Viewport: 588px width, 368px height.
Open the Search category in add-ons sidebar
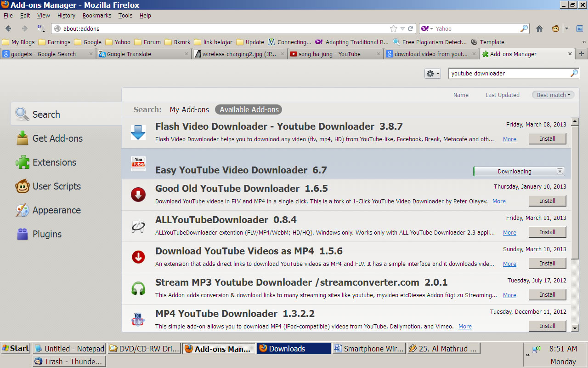click(66, 114)
